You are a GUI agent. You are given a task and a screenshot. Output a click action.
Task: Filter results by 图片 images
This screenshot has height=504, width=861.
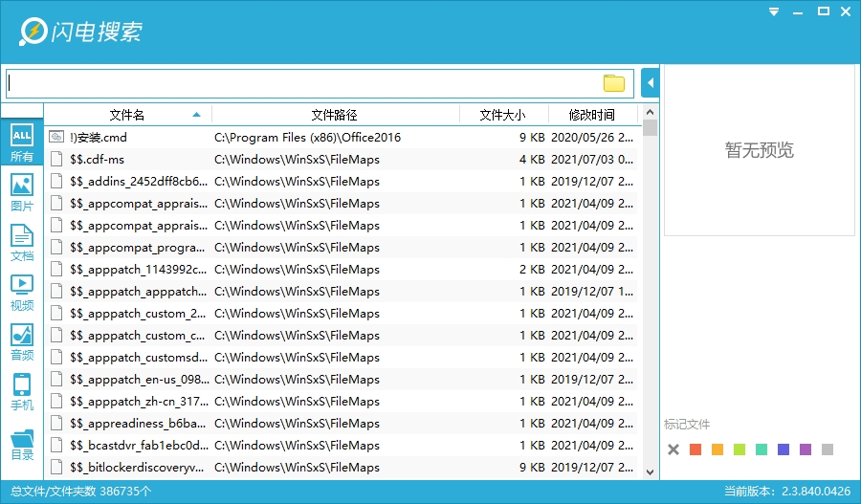tap(21, 192)
